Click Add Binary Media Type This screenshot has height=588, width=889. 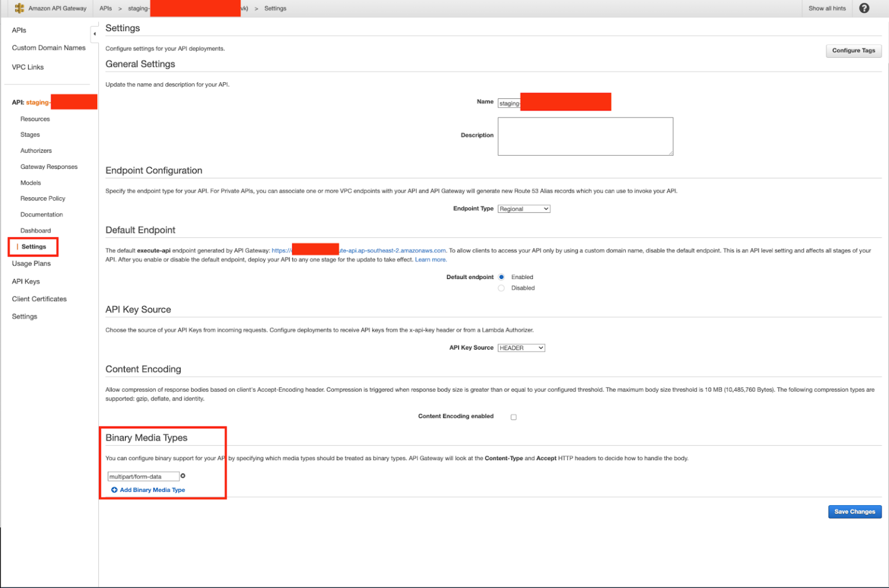152,490
